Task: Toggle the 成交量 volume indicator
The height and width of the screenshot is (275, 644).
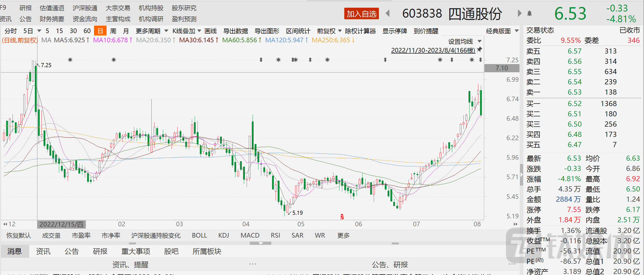Action: [51, 235]
